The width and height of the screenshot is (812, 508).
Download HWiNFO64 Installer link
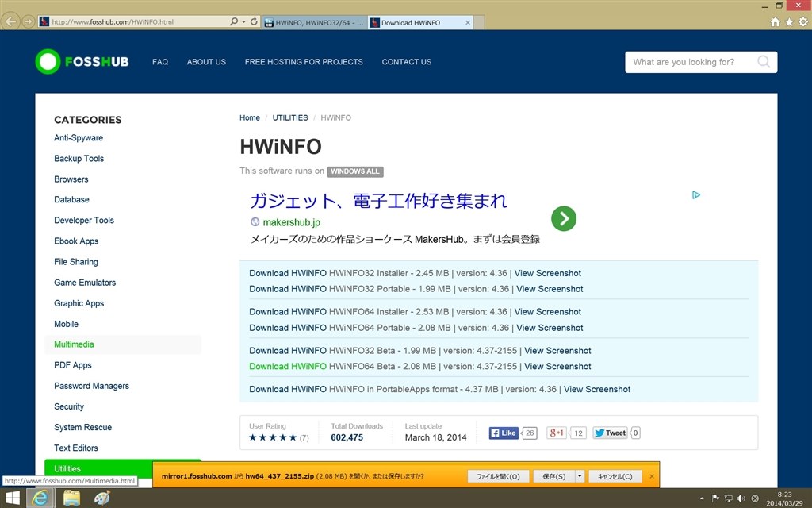tap(288, 311)
